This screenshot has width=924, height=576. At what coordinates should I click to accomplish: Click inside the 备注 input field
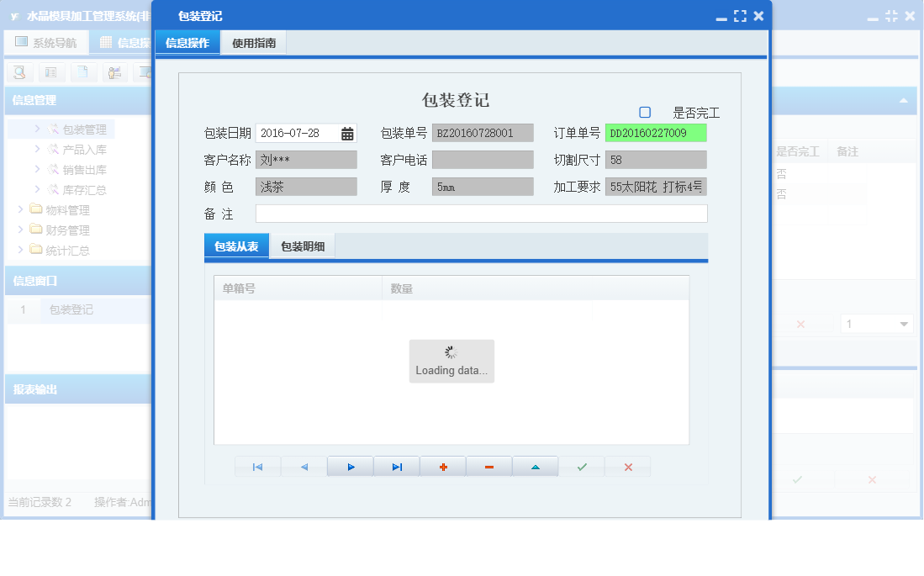pos(479,214)
